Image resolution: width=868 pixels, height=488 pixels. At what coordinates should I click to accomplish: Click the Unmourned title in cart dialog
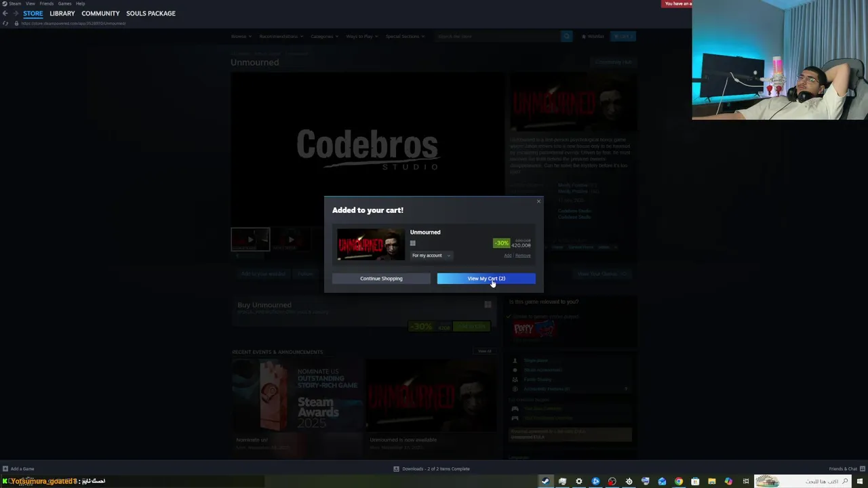(x=425, y=232)
